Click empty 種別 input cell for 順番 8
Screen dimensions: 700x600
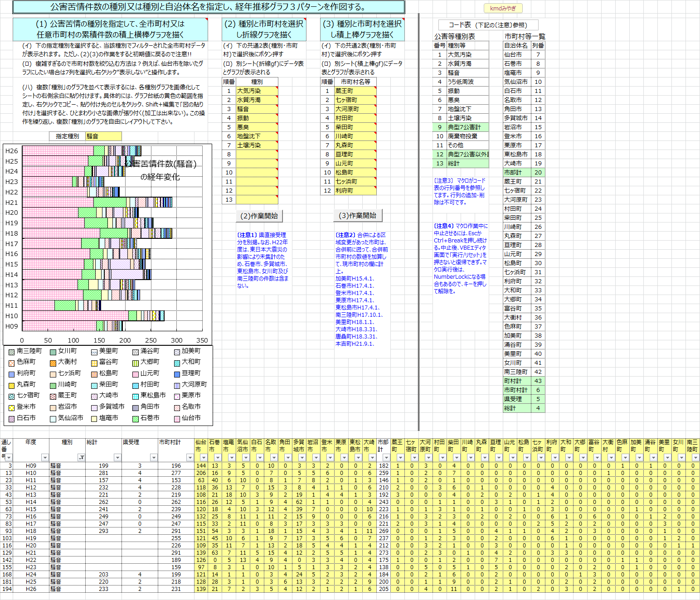(257, 154)
